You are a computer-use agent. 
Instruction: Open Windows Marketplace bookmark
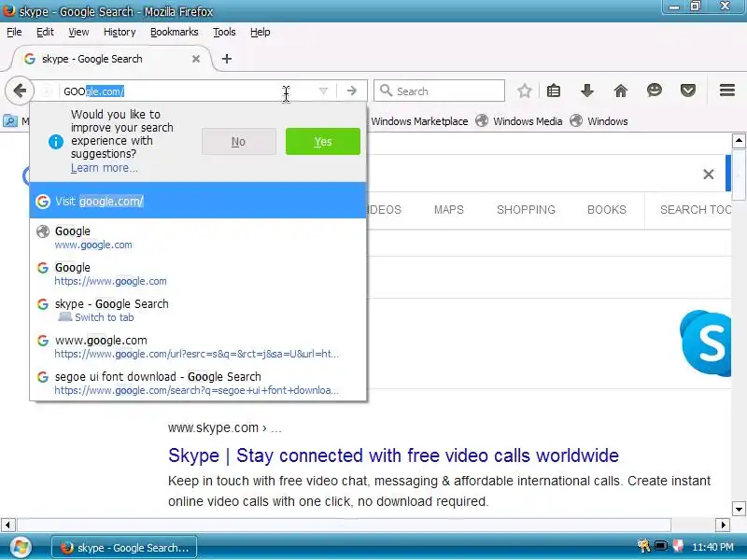[x=419, y=121]
